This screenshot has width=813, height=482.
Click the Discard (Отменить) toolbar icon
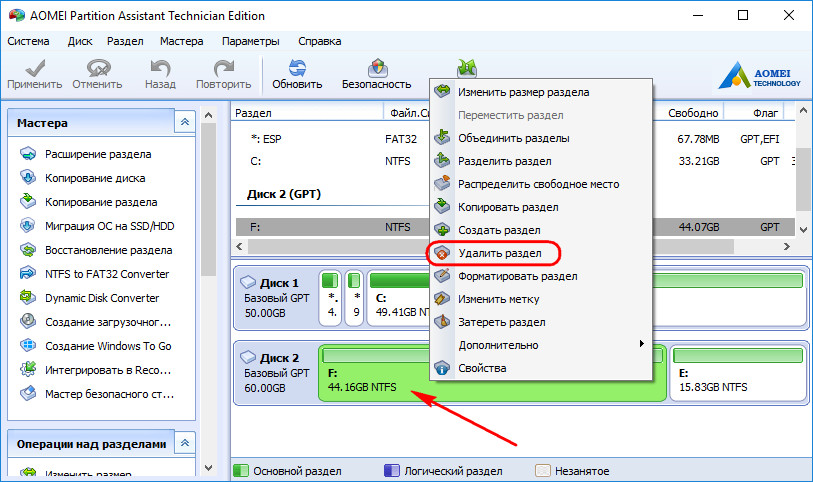pyautogui.click(x=97, y=72)
